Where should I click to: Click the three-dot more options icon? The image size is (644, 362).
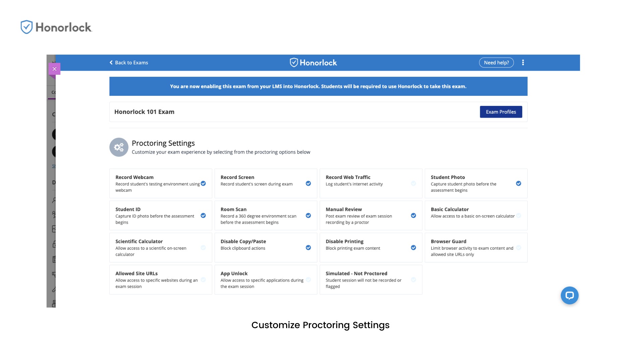click(523, 63)
